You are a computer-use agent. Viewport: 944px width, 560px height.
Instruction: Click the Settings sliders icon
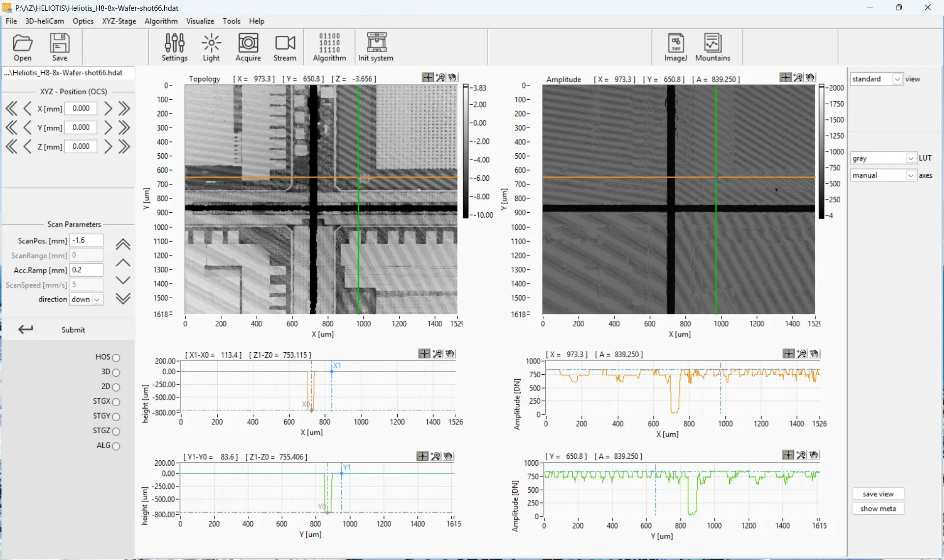[175, 43]
